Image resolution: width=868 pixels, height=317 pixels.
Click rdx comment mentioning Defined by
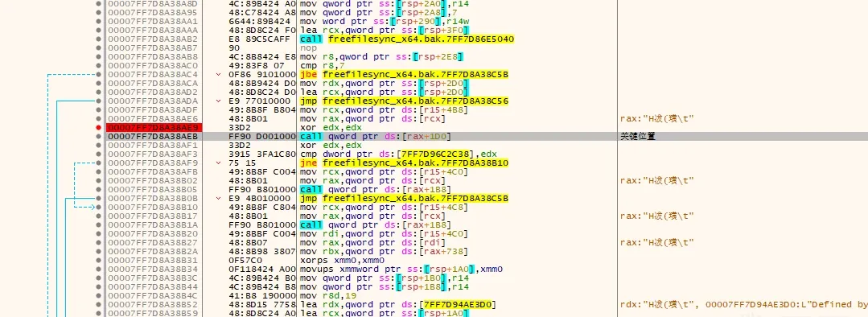point(744,304)
